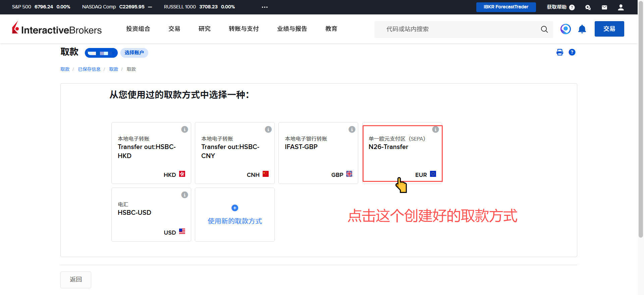Click the 已保存信息 breadcrumb link

click(89, 69)
